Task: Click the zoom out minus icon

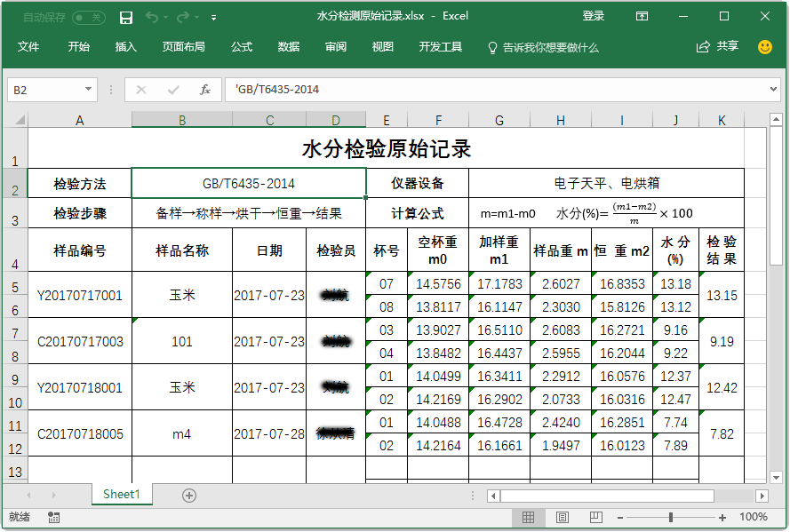Action: [620, 518]
